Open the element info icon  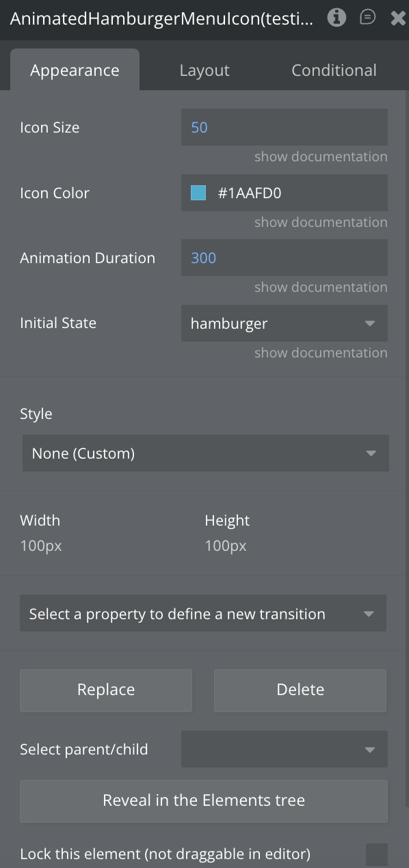click(337, 18)
